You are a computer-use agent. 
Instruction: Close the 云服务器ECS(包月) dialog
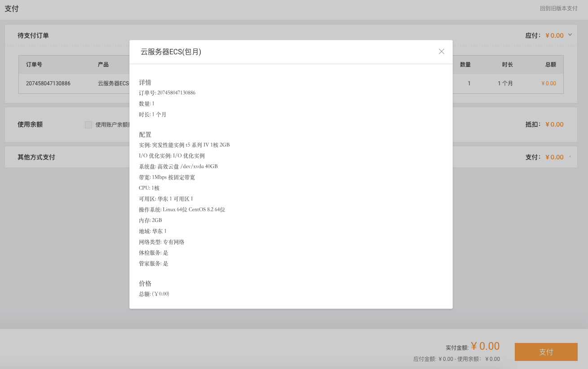(x=442, y=52)
